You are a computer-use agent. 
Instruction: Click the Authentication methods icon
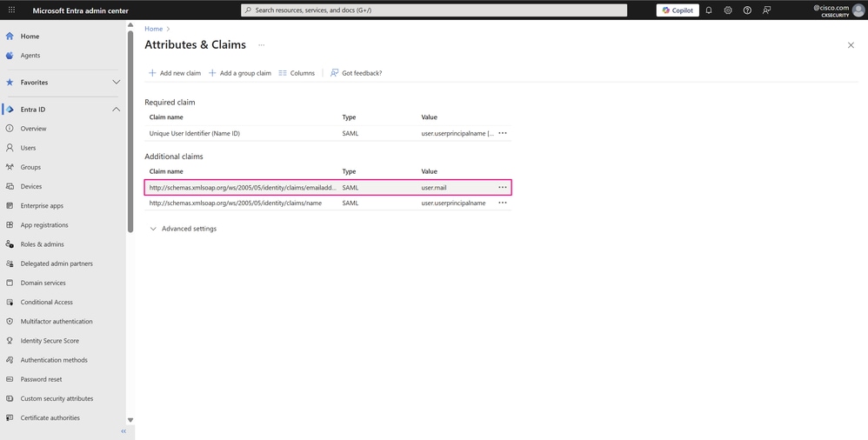pyautogui.click(x=10, y=360)
